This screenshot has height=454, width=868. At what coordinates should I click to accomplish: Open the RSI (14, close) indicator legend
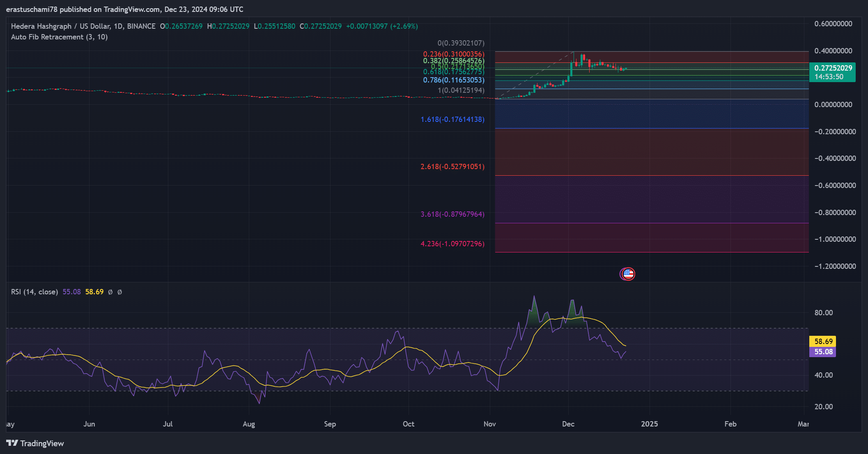pos(34,292)
